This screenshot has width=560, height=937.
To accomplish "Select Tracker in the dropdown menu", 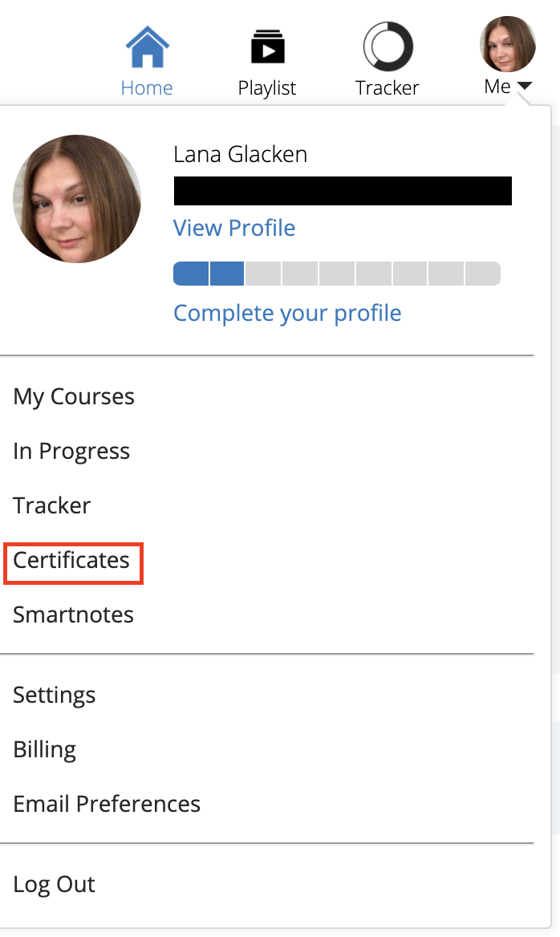I will pos(51,505).
